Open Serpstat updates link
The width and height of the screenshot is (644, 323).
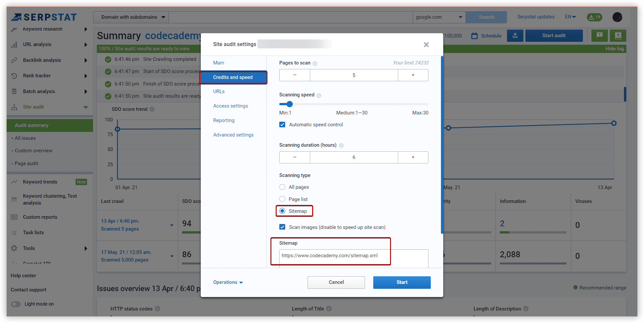[536, 17]
